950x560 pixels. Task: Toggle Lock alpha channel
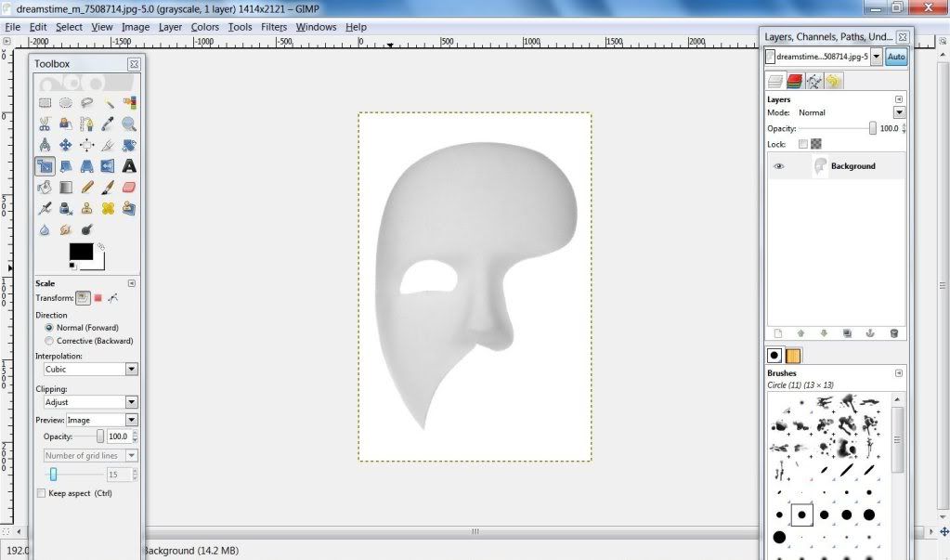816,144
